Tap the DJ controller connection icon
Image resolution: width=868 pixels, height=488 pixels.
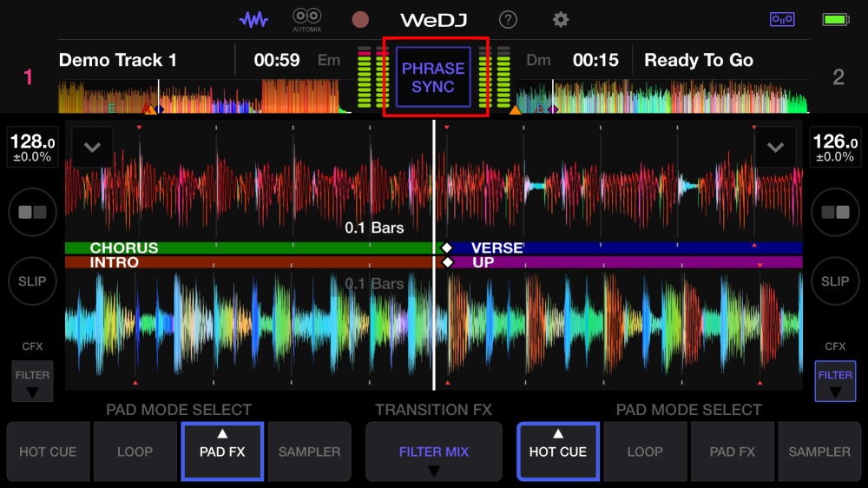click(x=782, y=19)
